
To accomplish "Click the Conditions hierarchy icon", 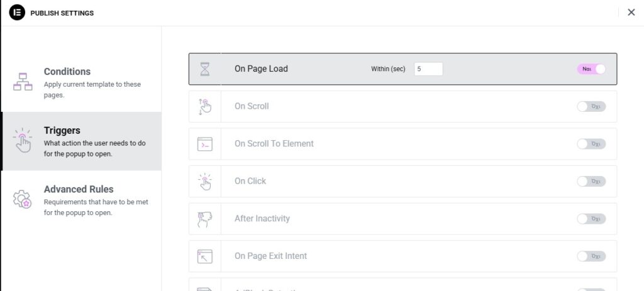I will click(x=23, y=82).
